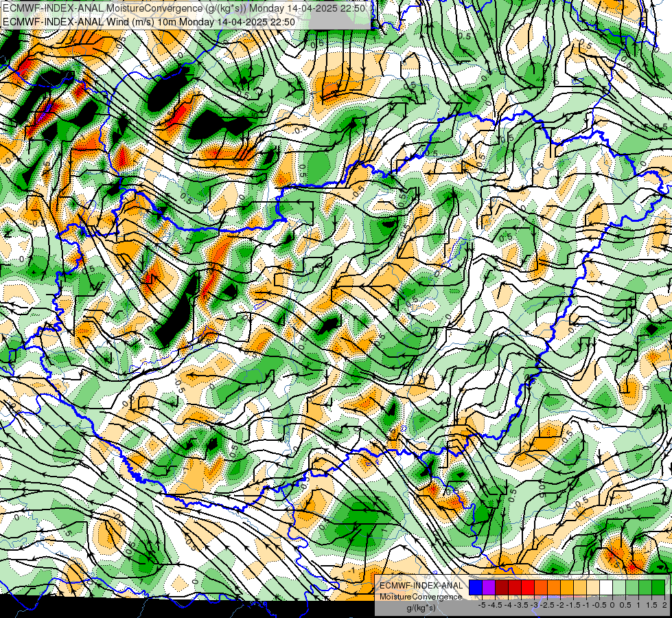
Task: Click the g/(kg*s) unit label in the legend box
Action: click(421, 608)
